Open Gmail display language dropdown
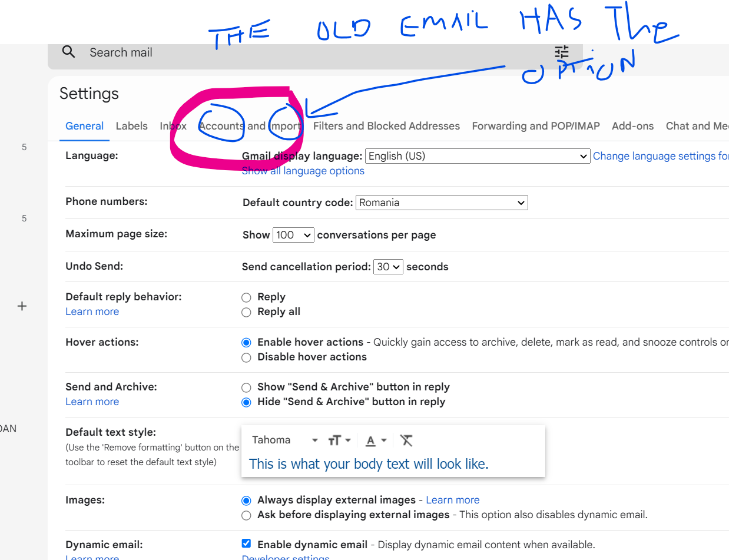 (478, 156)
